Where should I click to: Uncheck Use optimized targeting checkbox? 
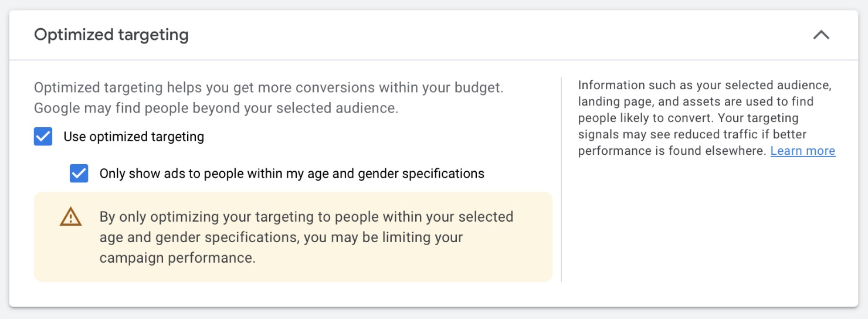pos(43,137)
